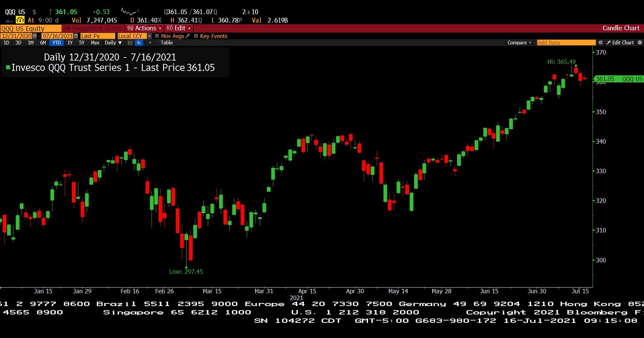The width and height of the screenshot is (644, 338).
Task: Click the 350 y-axis label
Action: (x=601, y=112)
